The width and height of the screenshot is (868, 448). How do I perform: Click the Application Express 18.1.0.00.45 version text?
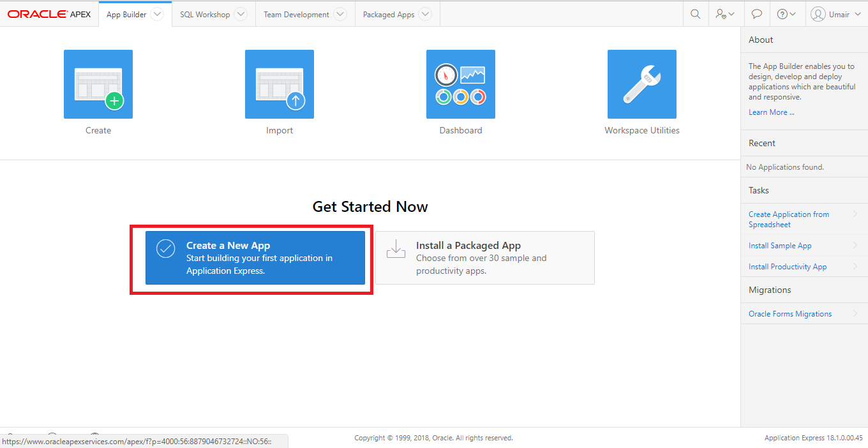814,438
